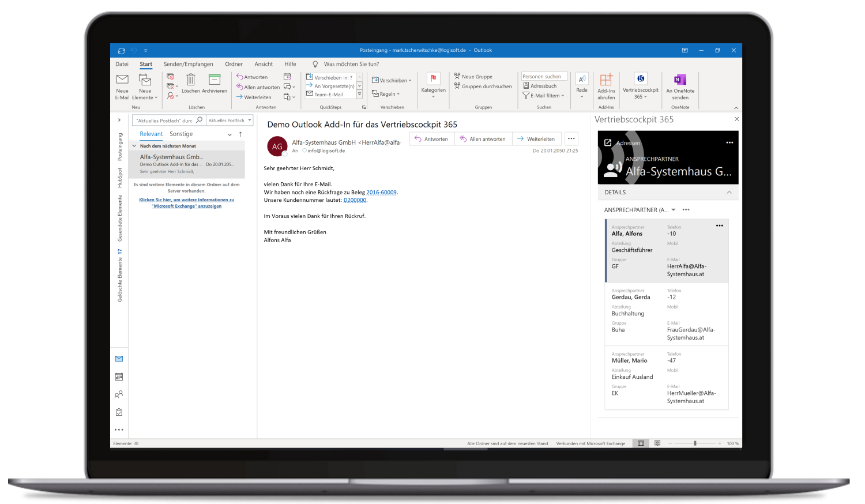Image resolution: width=865 pixels, height=504 pixels.
Task: Adjust the zoom slider in status bar
Action: [695, 443]
